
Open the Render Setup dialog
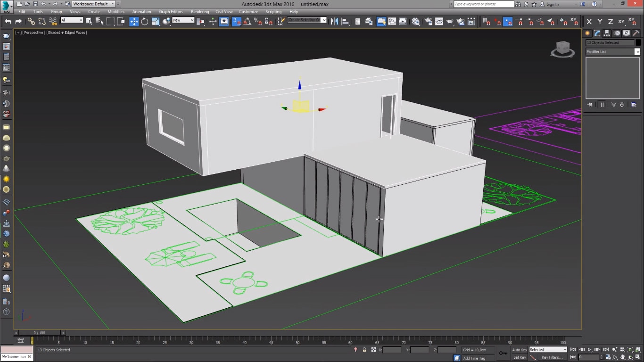(428, 21)
